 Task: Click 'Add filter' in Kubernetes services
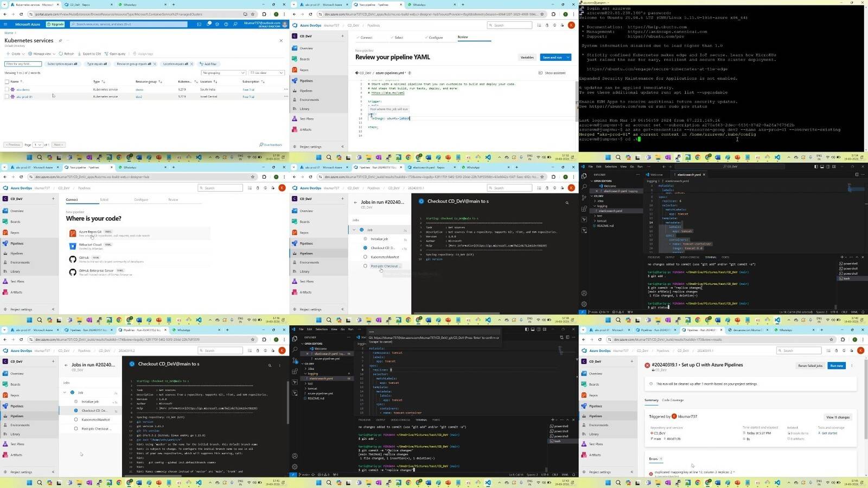(x=208, y=64)
